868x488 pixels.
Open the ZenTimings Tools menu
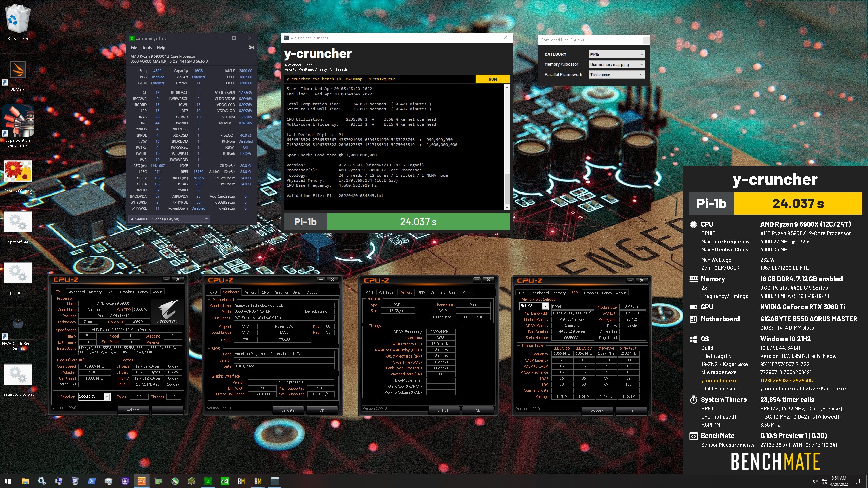pos(147,48)
